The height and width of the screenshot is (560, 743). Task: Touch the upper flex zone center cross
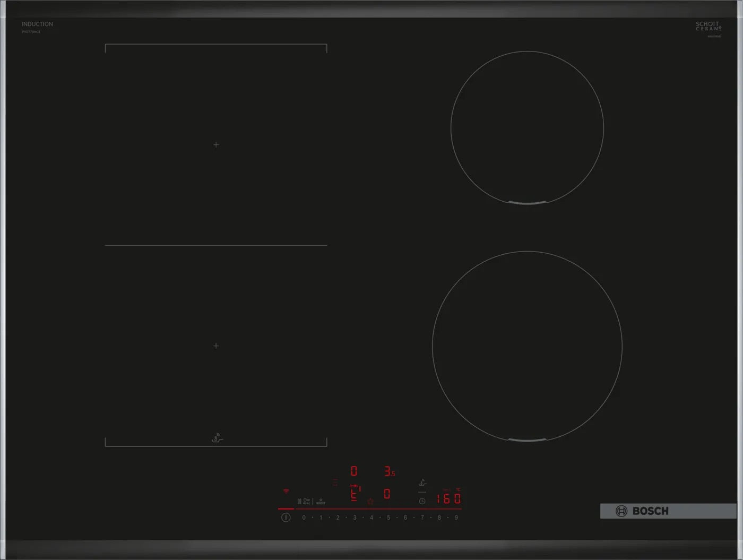pyautogui.click(x=216, y=145)
